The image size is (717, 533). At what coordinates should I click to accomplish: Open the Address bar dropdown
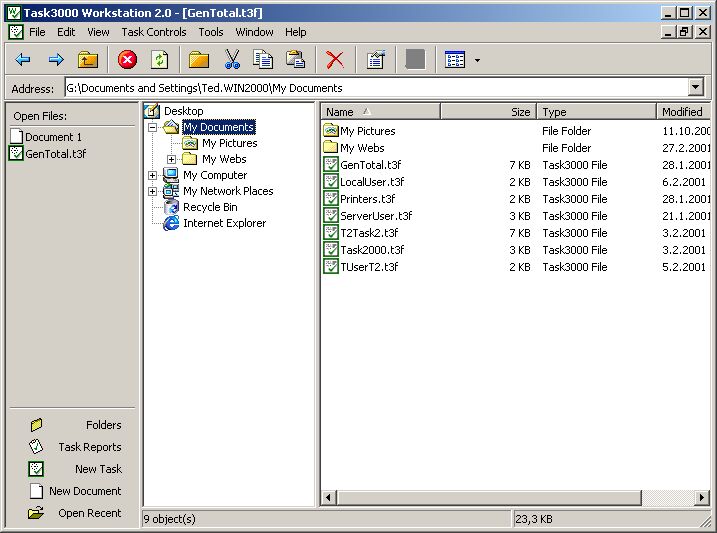coord(696,88)
